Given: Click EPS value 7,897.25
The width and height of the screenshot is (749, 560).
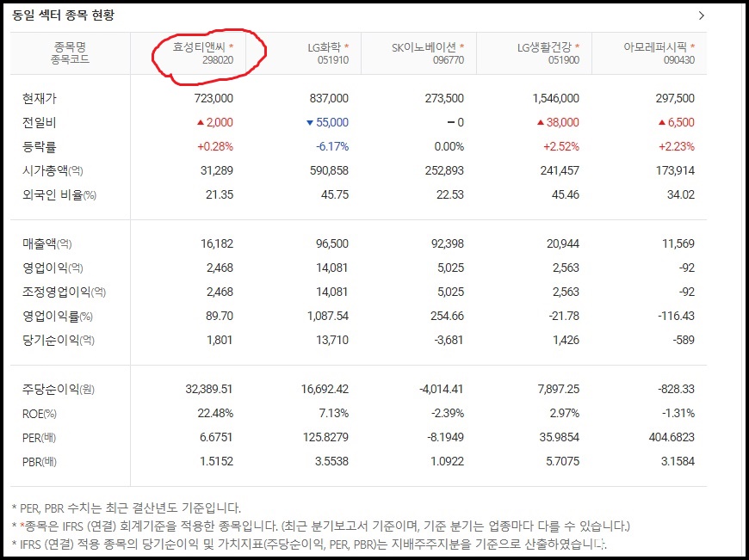Looking at the screenshot, I should tap(559, 389).
